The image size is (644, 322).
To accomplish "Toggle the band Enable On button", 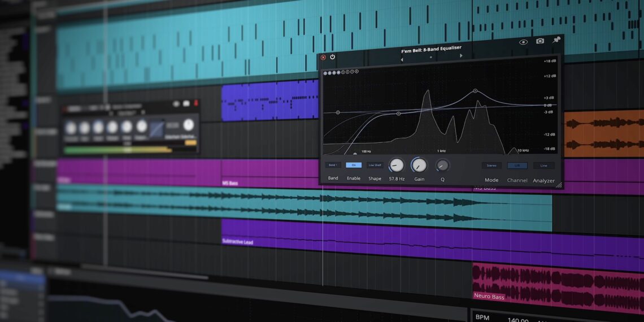I will pyautogui.click(x=354, y=165).
